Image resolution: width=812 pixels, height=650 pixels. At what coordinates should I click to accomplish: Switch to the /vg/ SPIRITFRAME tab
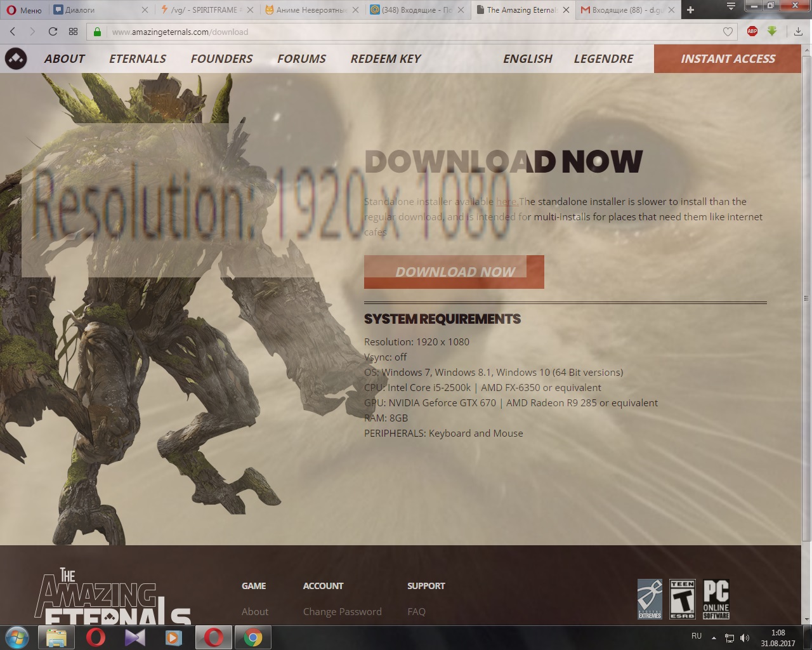[x=207, y=10]
